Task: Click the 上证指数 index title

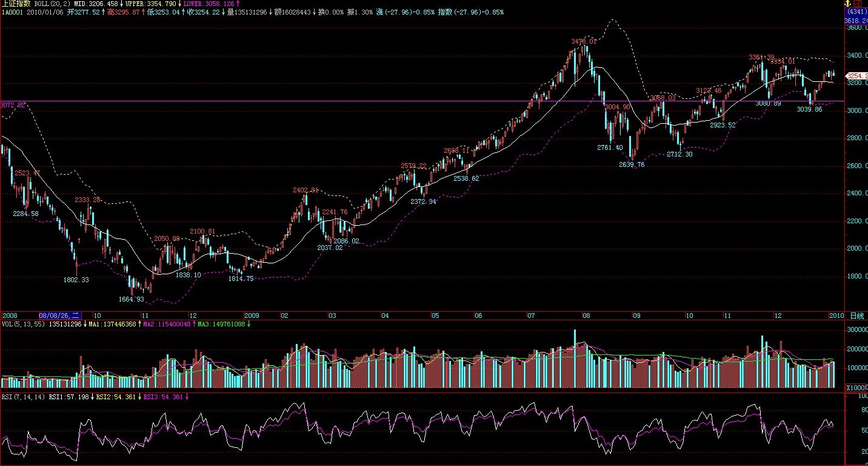Action: click(16, 4)
